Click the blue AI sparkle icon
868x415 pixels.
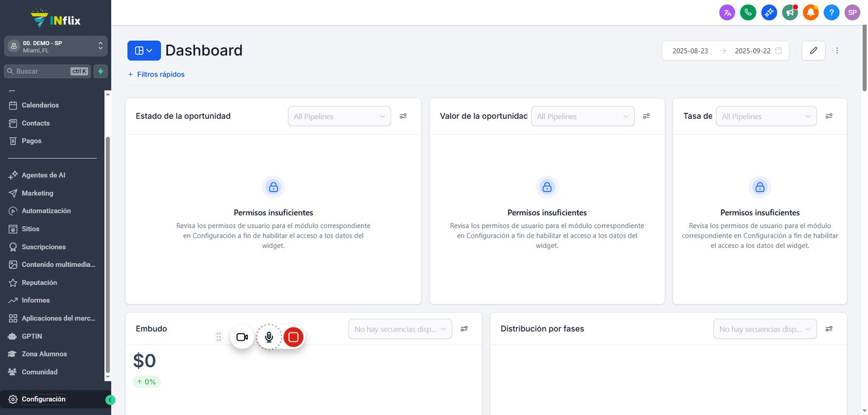[769, 12]
